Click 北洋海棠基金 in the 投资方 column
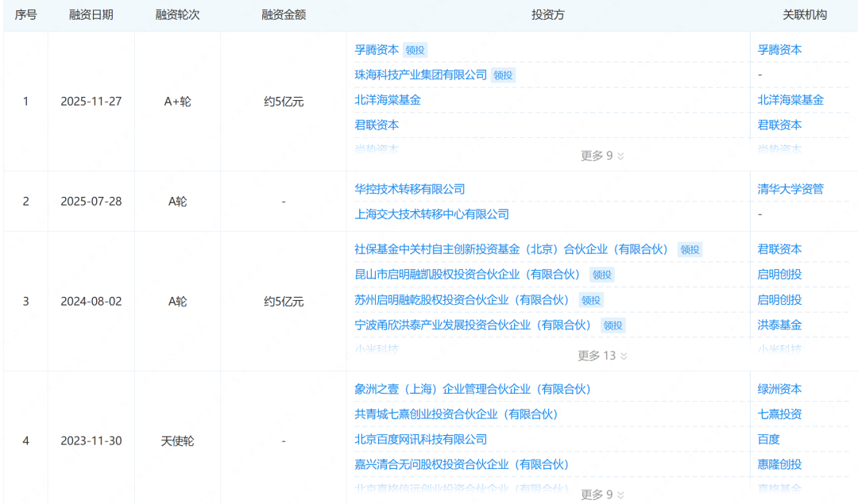This screenshot has height=504, width=858. pos(388,100)
